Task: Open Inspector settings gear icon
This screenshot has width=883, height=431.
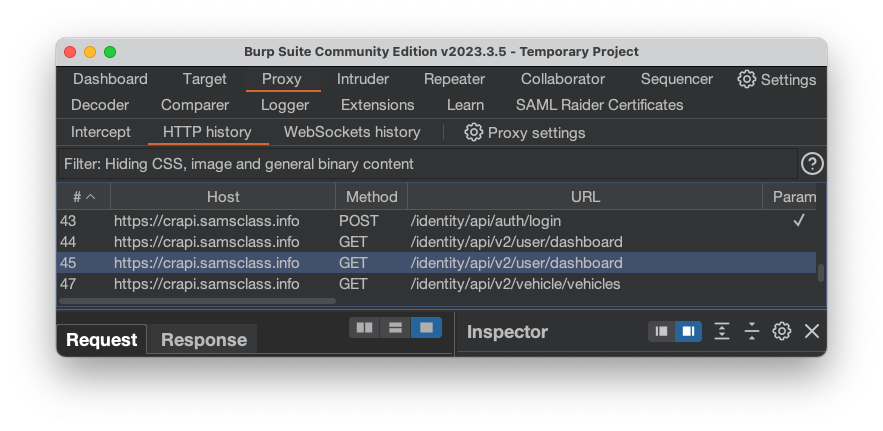Action: (x=782, y=331)
